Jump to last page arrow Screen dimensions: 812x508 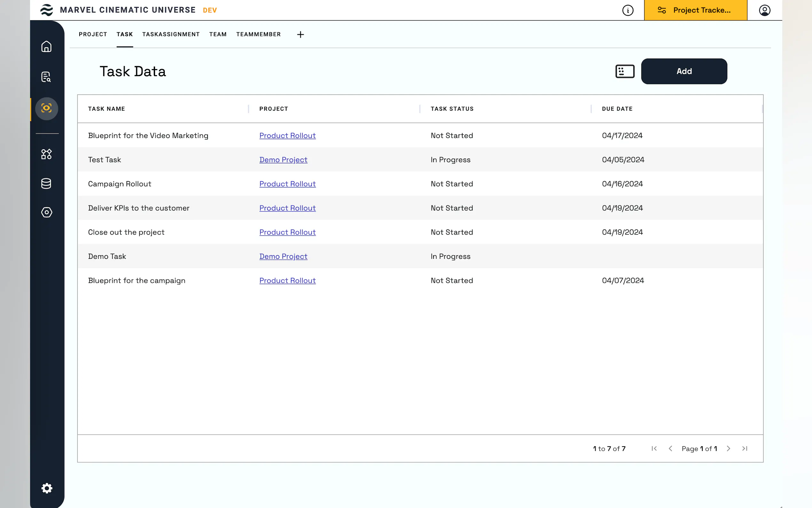click(x=745, y=448)
